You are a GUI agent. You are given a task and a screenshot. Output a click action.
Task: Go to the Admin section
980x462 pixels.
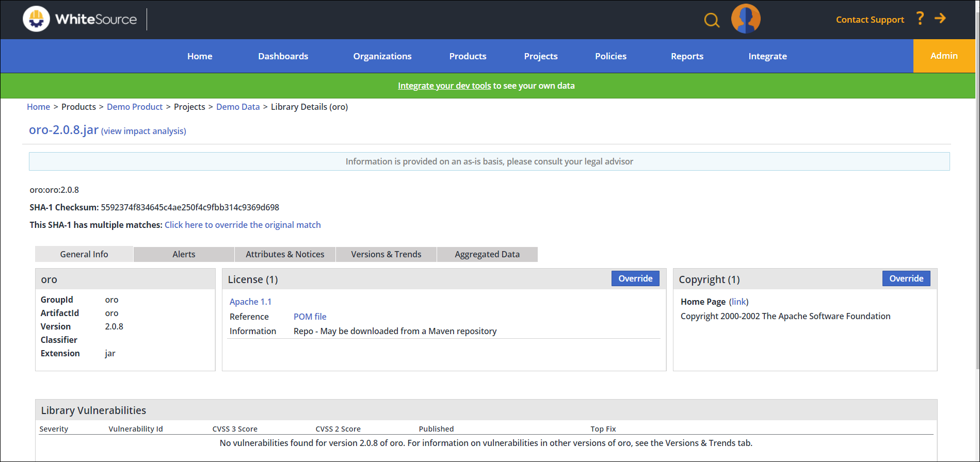[x=943, y=56]
